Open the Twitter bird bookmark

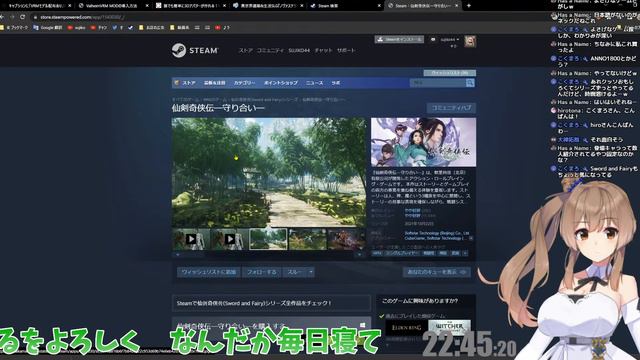[115, 27]
